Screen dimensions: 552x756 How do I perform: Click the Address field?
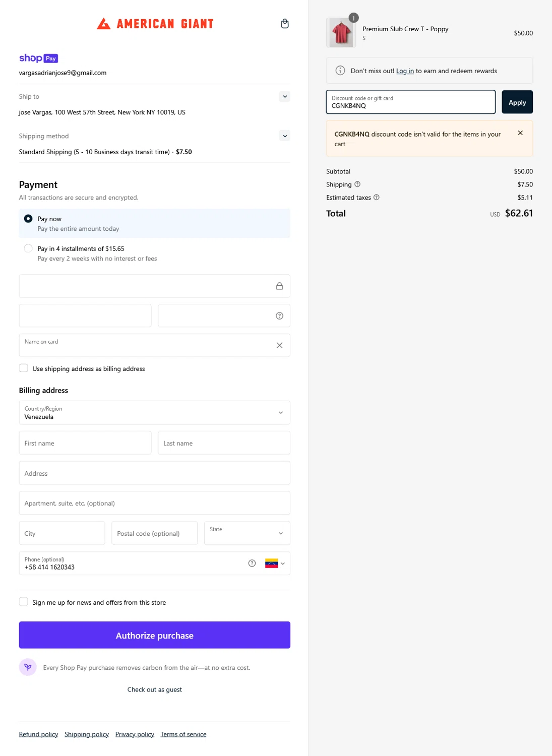point(155,473)
